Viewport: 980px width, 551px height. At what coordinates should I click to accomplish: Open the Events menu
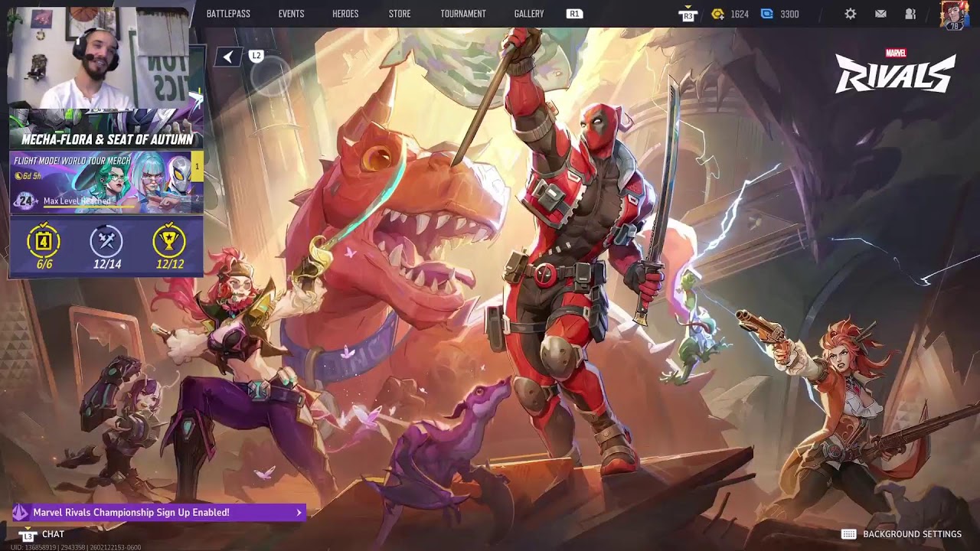291,14
